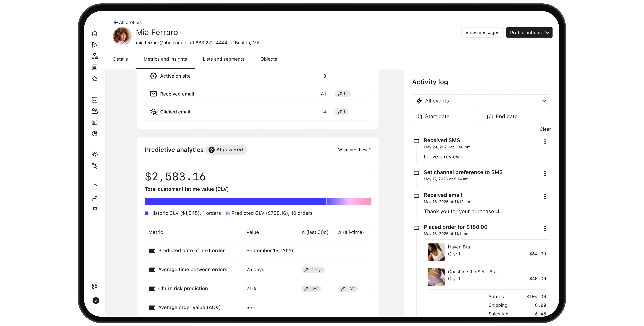Click the Received email envelope icon
644x326 pixels.
click(x=153, y=94)
